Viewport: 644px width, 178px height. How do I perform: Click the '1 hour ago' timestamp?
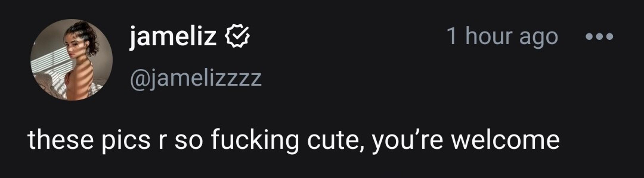coord(503,37)
